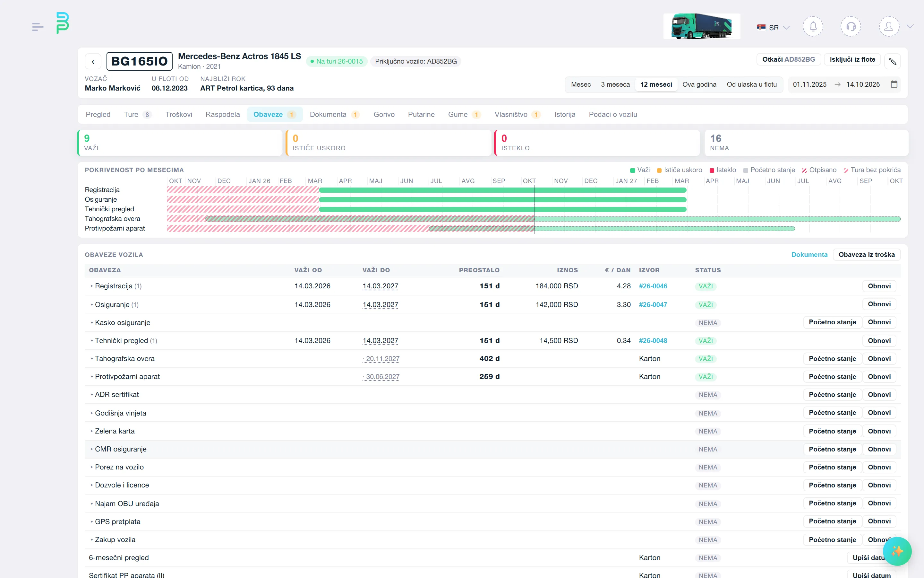Open the headset support icon

coord(851,26)
